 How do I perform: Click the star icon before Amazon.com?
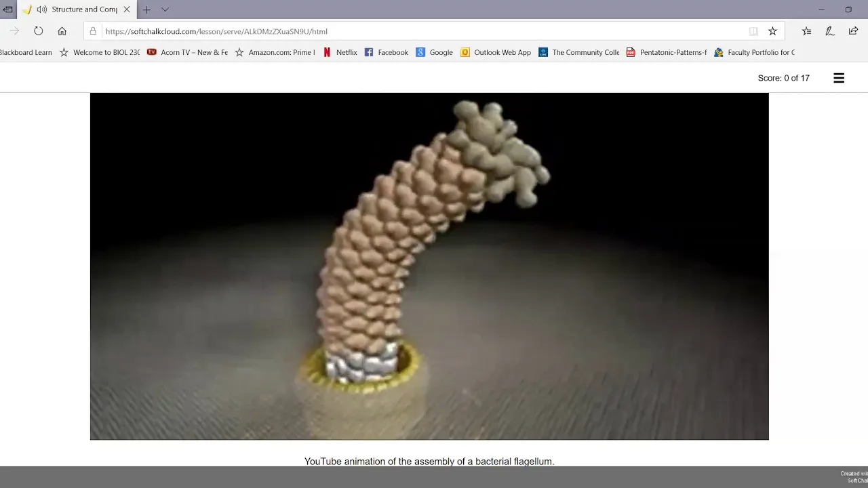pyautogui.click(x=239, y=52)
